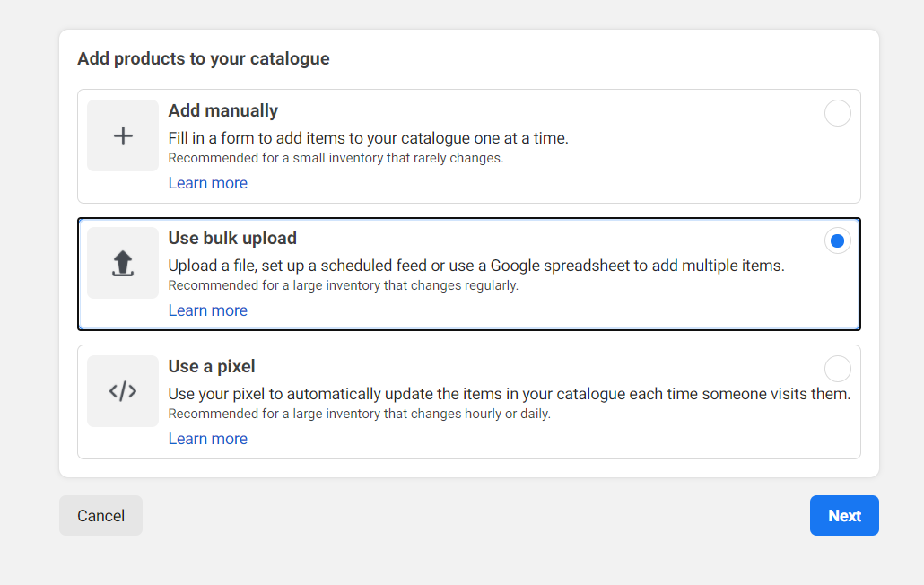Click the code brackets pixel icon
This screenshot has width=924, height=585.
123,391
